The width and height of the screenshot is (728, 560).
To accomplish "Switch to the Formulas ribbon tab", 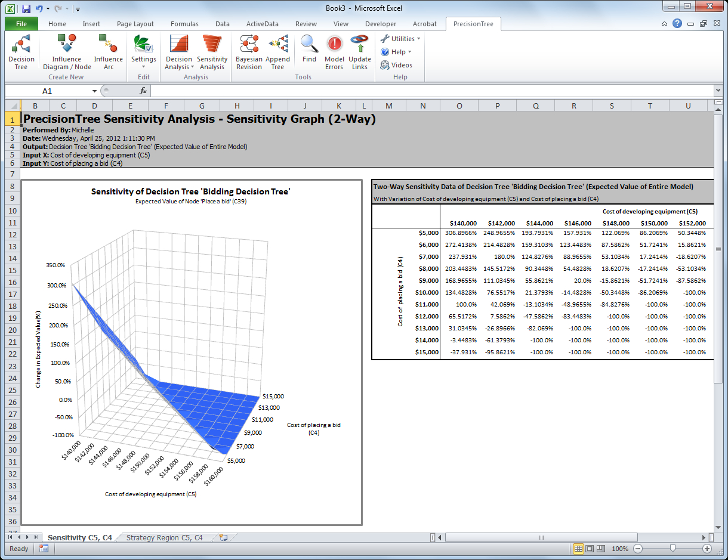I will 184,24.
